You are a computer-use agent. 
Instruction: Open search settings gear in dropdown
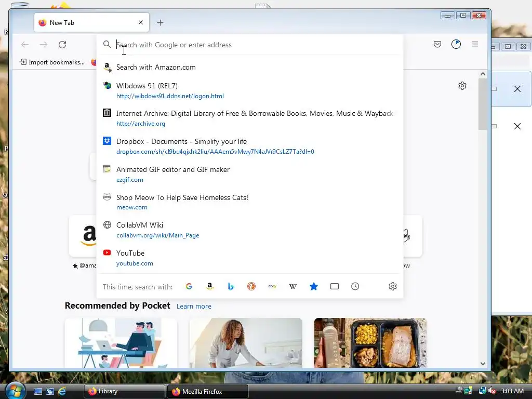(x=393, y=286)
